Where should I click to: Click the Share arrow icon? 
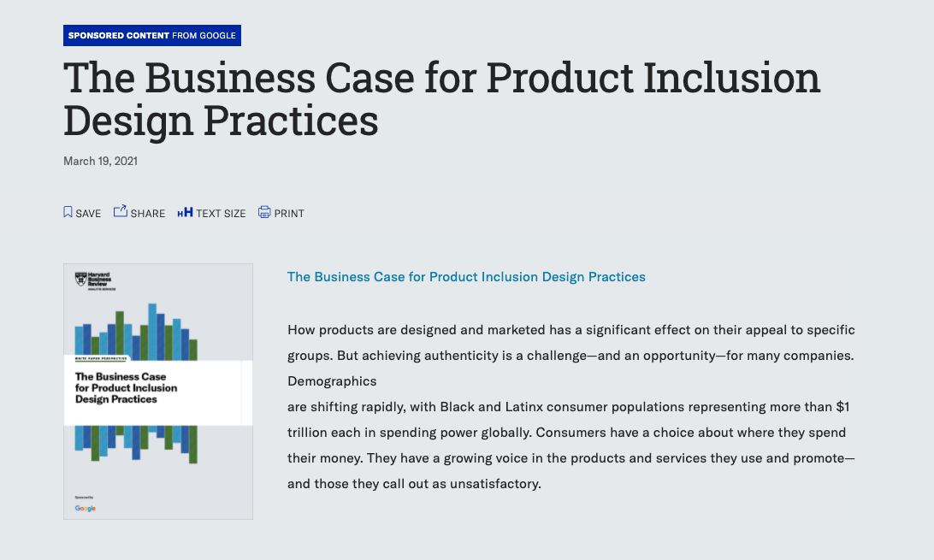121,211
